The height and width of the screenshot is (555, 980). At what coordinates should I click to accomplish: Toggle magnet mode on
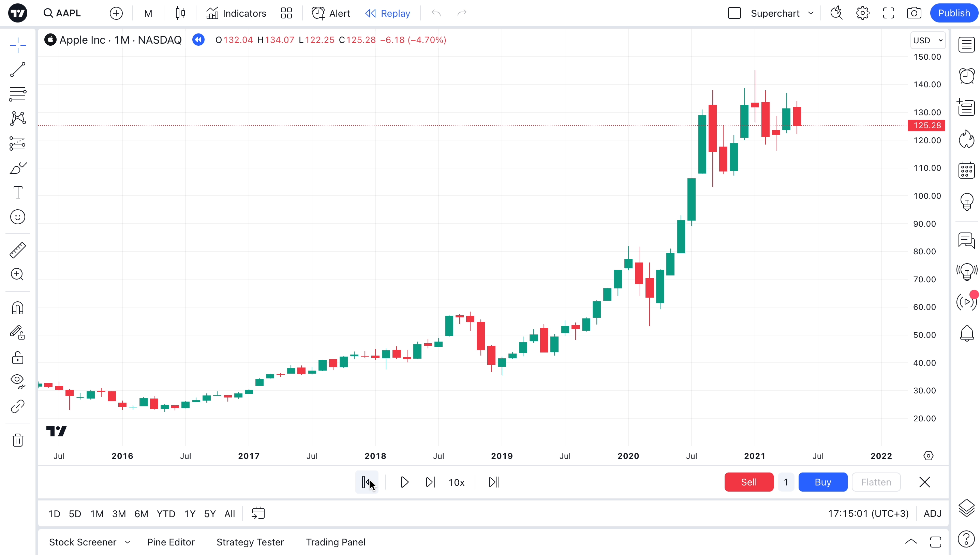(17, 308)
